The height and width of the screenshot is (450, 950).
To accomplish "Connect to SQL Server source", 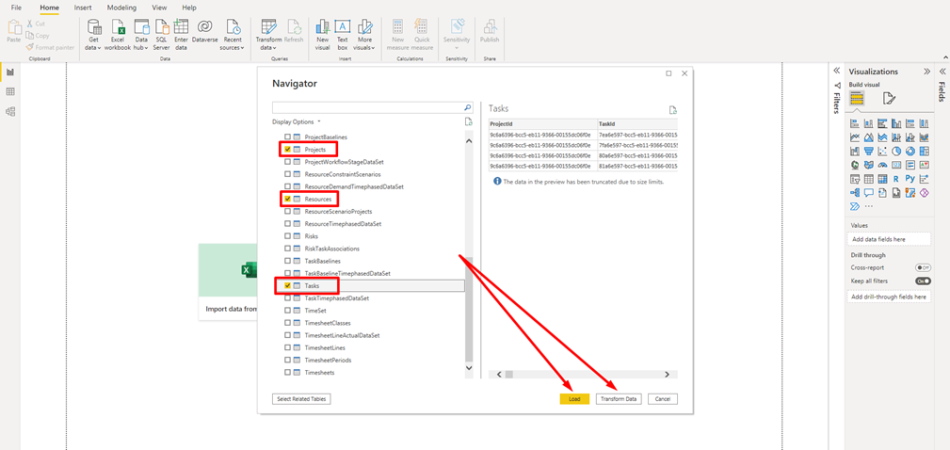I will [x=161, y=34].
